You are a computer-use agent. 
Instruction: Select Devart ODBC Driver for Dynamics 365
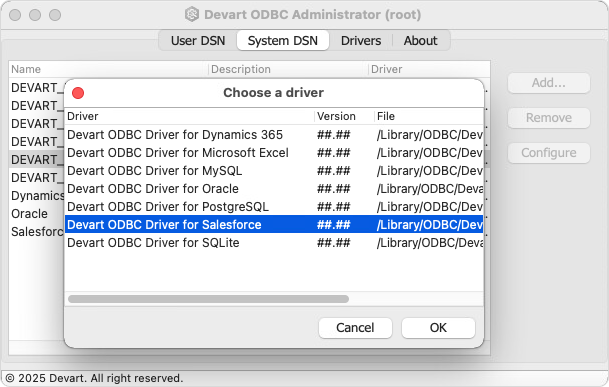[x=274, y=135]
